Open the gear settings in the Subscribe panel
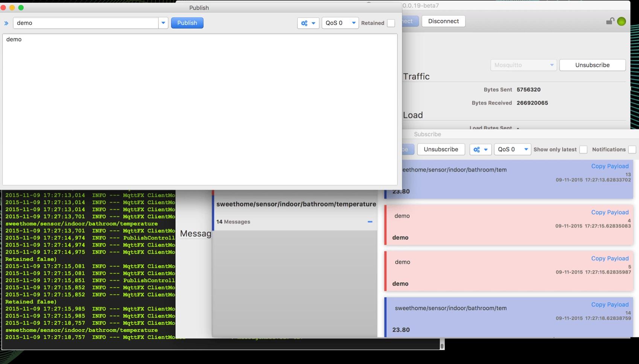The image size is (639, 364). coord(480,150)
